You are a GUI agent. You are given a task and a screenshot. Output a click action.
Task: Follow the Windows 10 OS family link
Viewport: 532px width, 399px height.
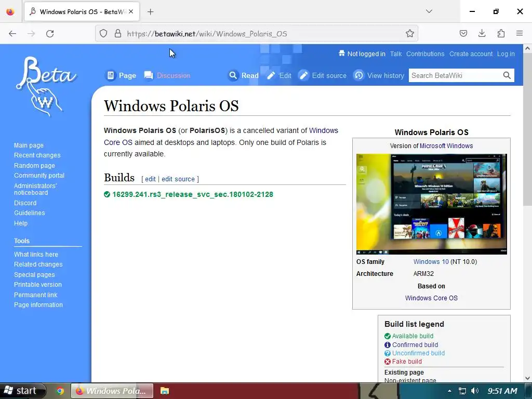pos(431,262)
